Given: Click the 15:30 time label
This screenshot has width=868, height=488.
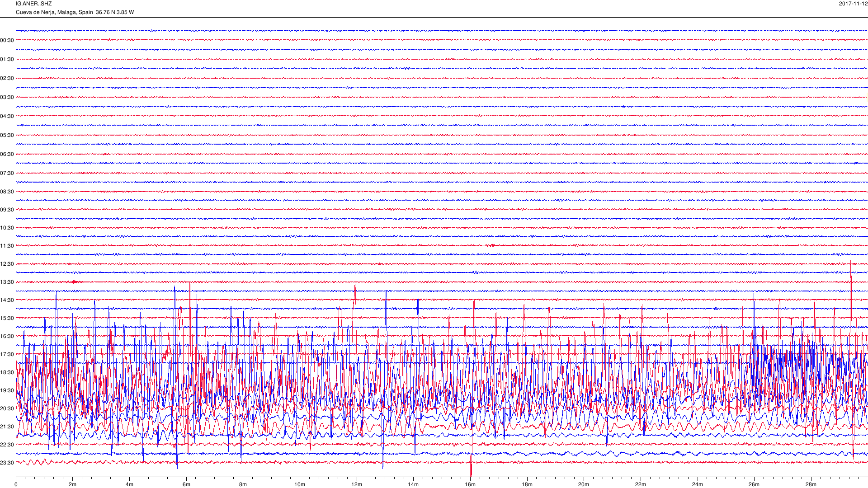Looking at the screenshot, I should coord(7,318).
